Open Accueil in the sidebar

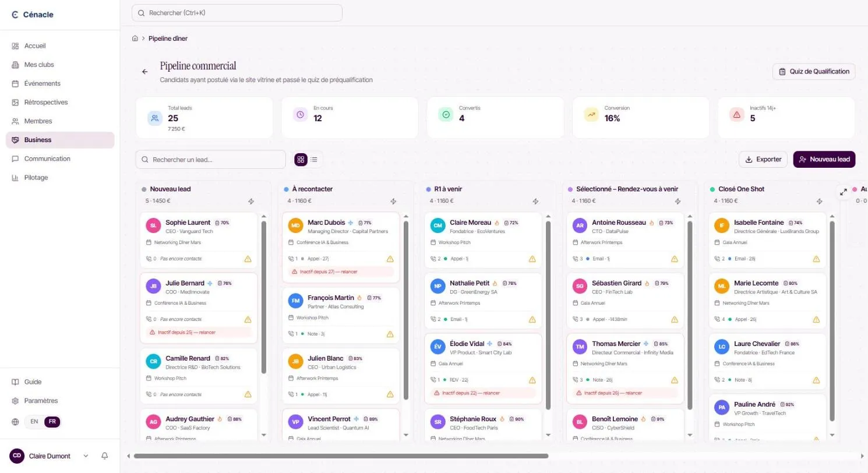pyautogui.click(x=60, y=46)
